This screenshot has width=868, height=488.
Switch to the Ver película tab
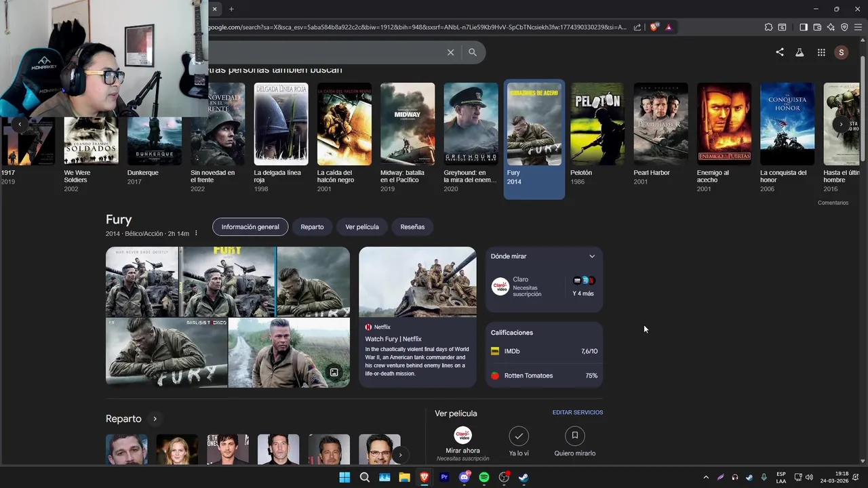(x=362, y=227)
